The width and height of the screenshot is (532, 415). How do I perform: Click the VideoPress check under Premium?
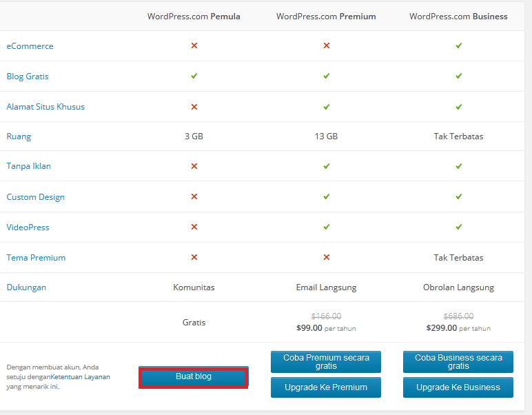coord(327,227)
